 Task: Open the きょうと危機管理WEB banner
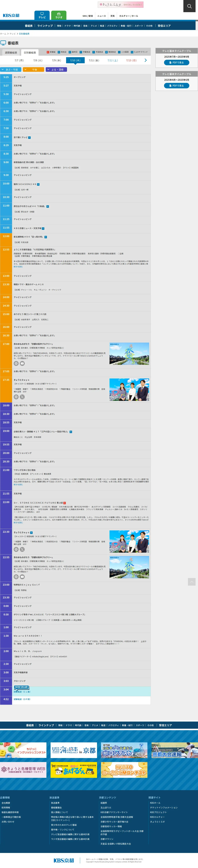click(x=23, y=770)
